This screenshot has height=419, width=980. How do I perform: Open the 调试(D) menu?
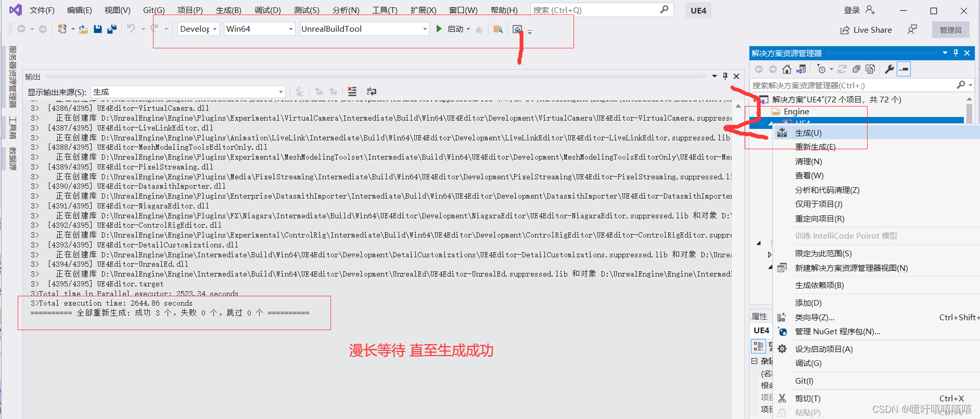268,10
